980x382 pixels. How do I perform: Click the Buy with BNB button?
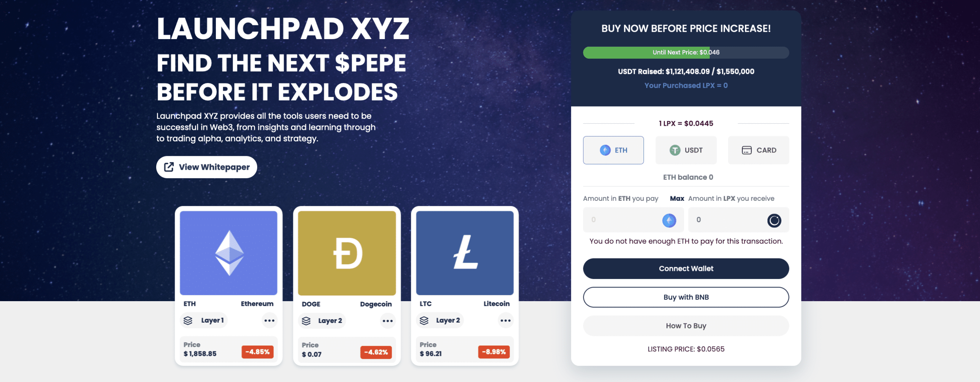click(x=686, y=297)
